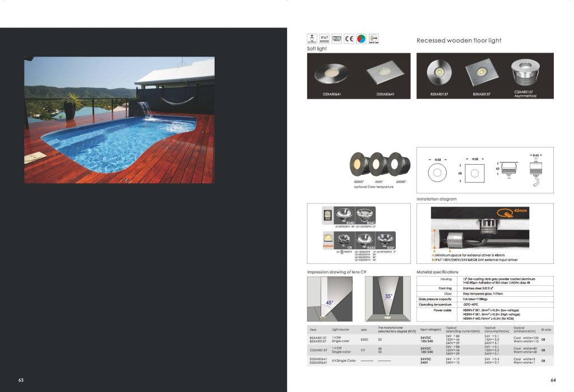Image resolution: width=574 pixels, height=392 pixels.
Task: Choose the 6000K cool color temperature sample
Action: tap(399, 163)
